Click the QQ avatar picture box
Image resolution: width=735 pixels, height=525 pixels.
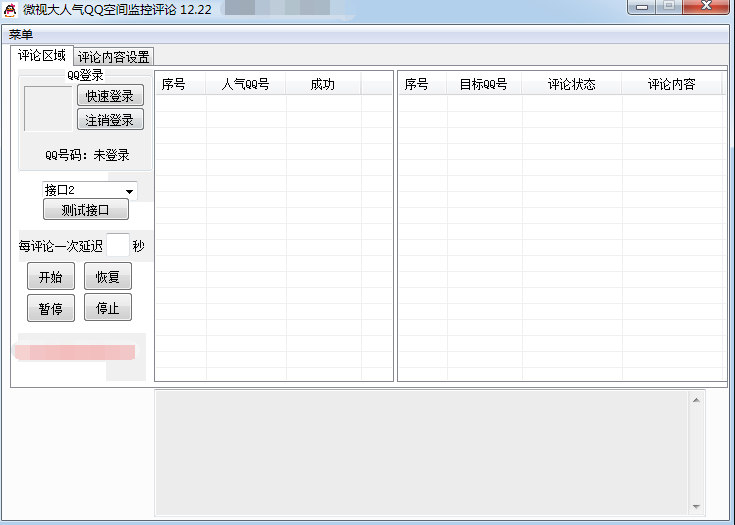pos(48,109)
